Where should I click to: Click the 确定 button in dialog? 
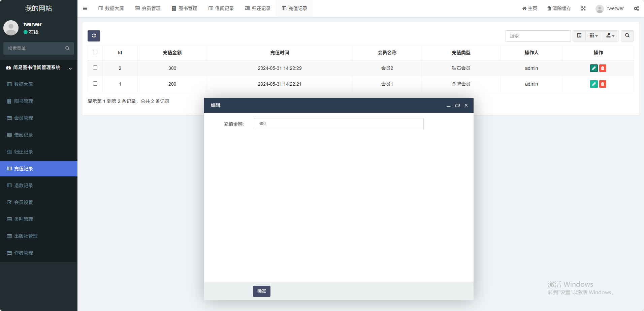(x=261, y=291)
